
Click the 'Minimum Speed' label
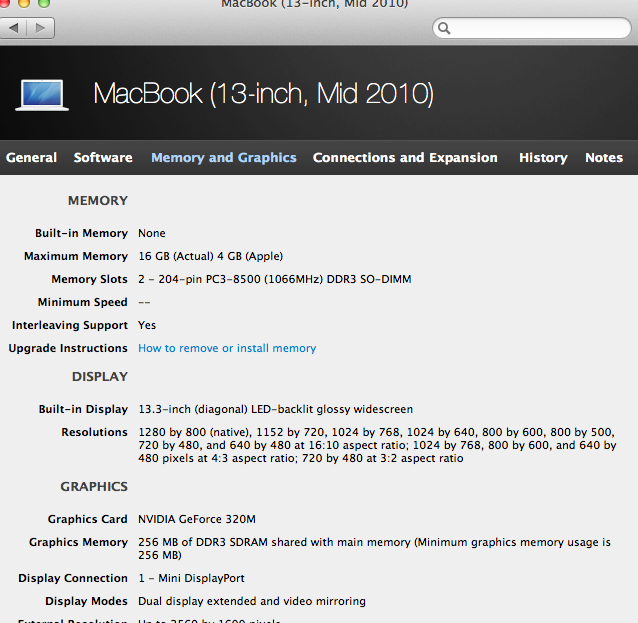click(83, 302)
